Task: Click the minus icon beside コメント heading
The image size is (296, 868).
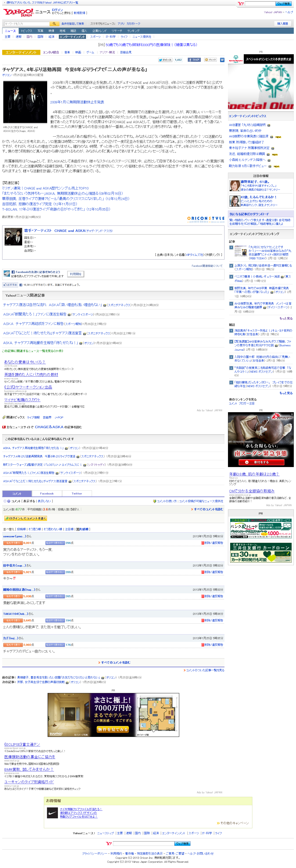Action: (x=8, y=501)
